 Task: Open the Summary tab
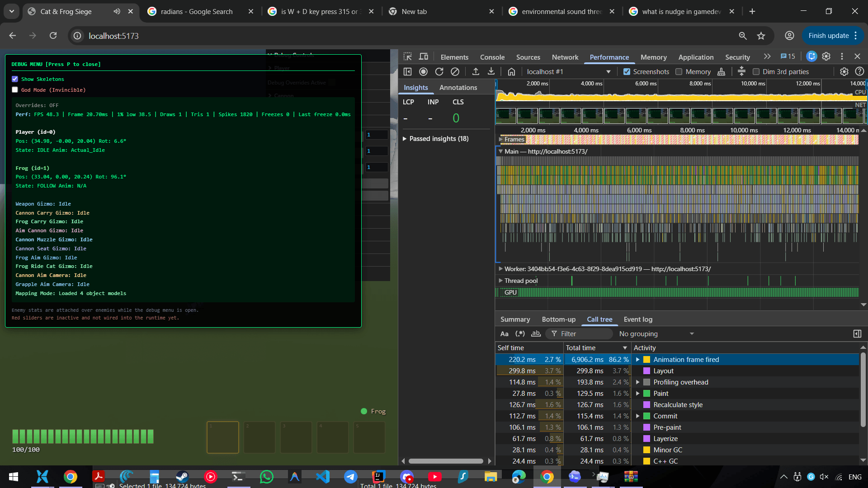coord(515,319)
